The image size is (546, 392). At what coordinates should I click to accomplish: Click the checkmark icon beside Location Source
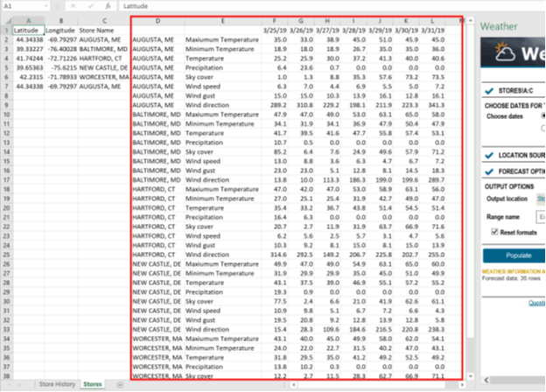(487, 155)
